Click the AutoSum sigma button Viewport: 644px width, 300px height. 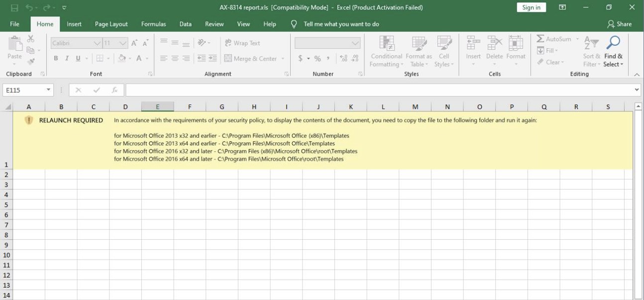click(553, 39)
